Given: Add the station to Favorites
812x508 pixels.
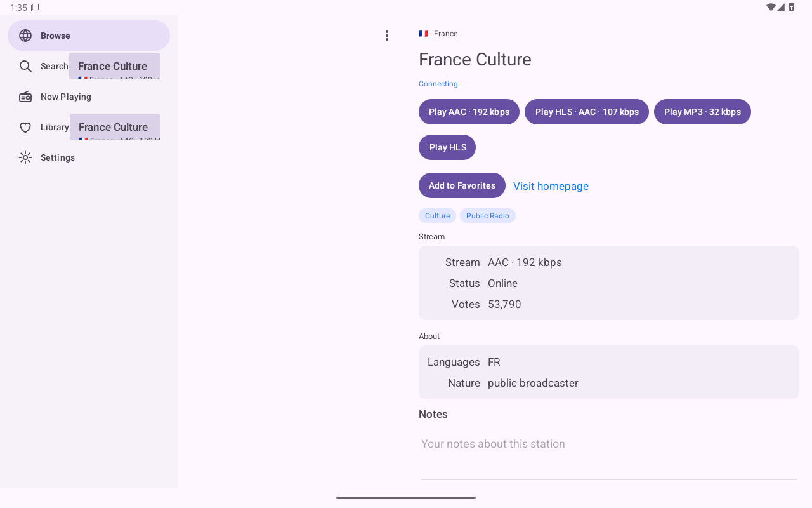Looking at the screenshot, I should [x=462, y=185].
